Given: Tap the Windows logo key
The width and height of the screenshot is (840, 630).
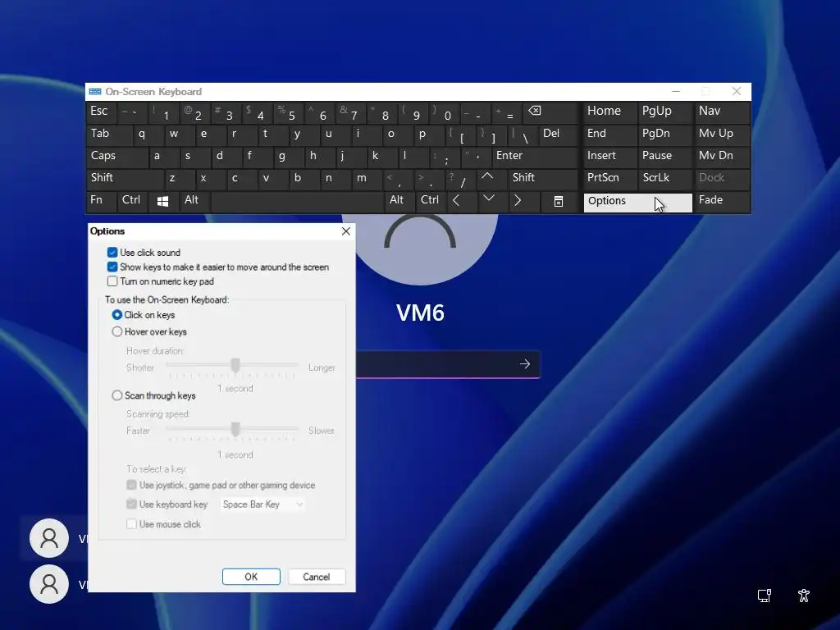Looking at the screenshot, I should pyautogui.click(x=163, y=202).
